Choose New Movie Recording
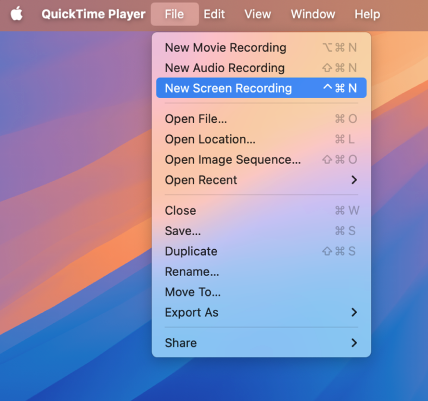This screenshot has width=428, height=401. [x=261, y=48]
